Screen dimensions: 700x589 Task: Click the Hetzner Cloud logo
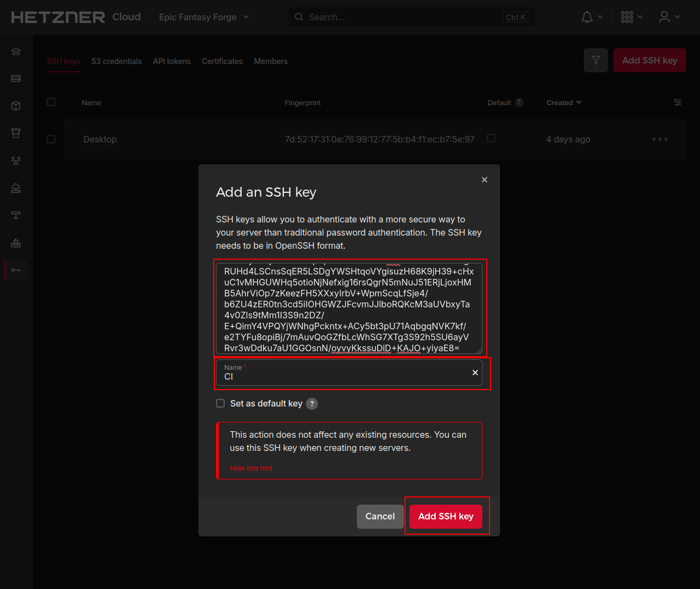76,17
